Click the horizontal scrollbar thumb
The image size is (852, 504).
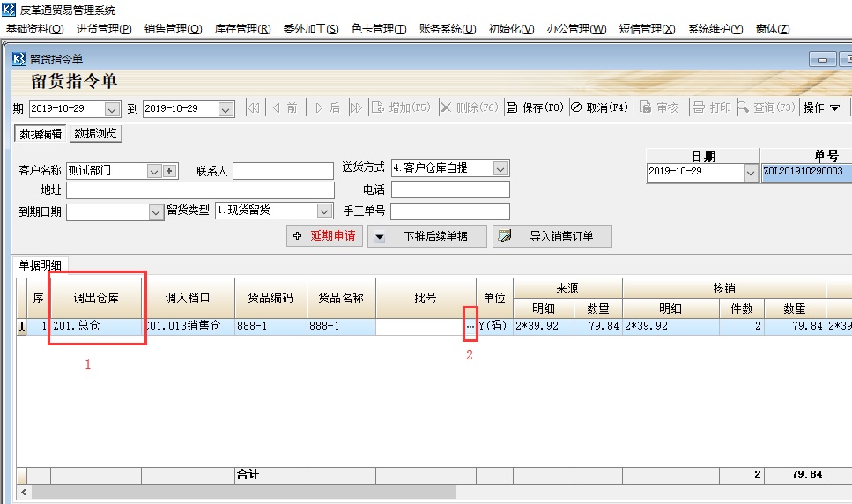pos(244,492)
